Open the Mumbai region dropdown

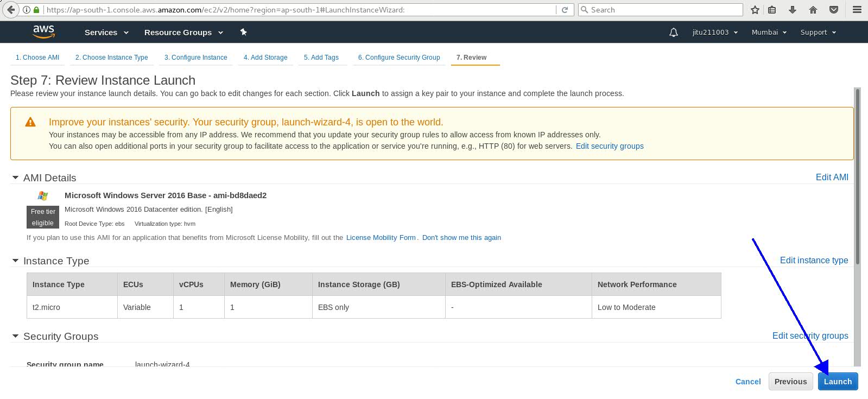769,33
